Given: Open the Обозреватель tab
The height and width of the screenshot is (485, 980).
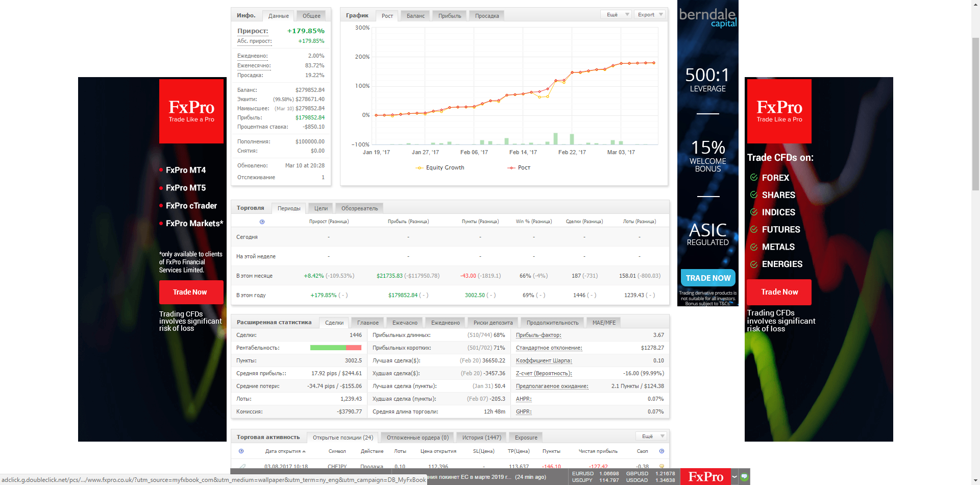Looking at the screenshot, I should [360, 208].
